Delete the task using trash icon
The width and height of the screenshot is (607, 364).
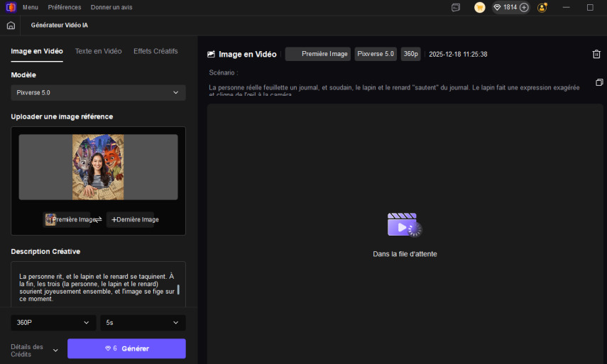coord(596,55)
